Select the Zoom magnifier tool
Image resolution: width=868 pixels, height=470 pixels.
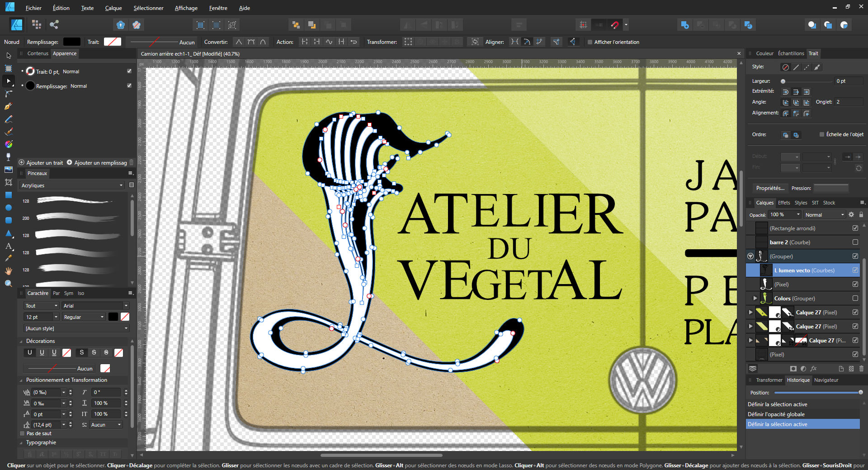coord(9,284)
